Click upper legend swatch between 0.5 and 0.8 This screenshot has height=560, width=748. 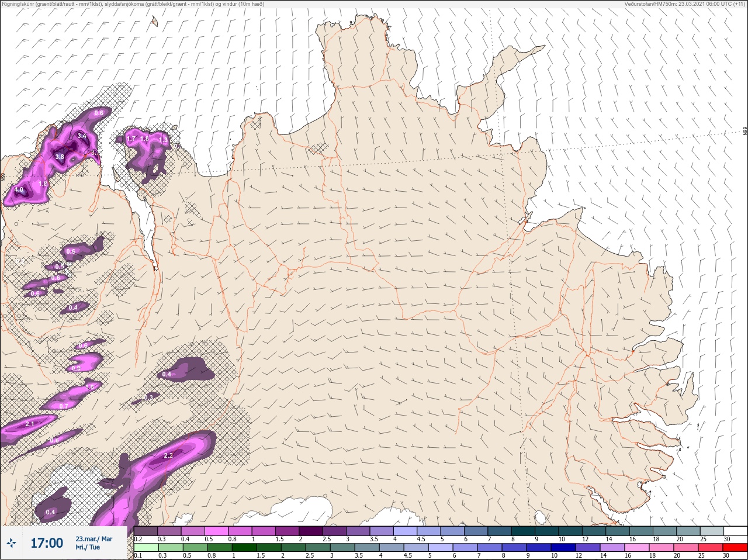tap(217, 531)
